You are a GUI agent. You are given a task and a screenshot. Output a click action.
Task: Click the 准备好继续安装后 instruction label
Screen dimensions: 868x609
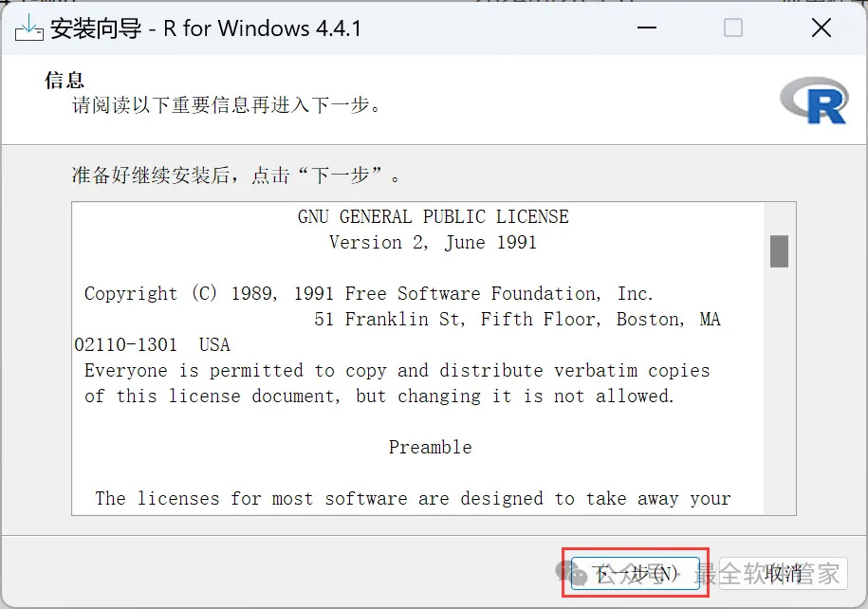236,175
